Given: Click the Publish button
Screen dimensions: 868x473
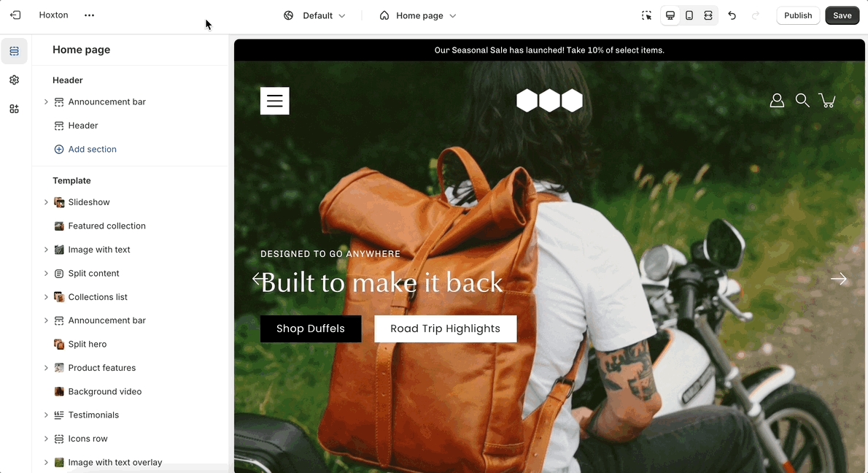Looking at the screenshot, I should click(x=798, y=15).
